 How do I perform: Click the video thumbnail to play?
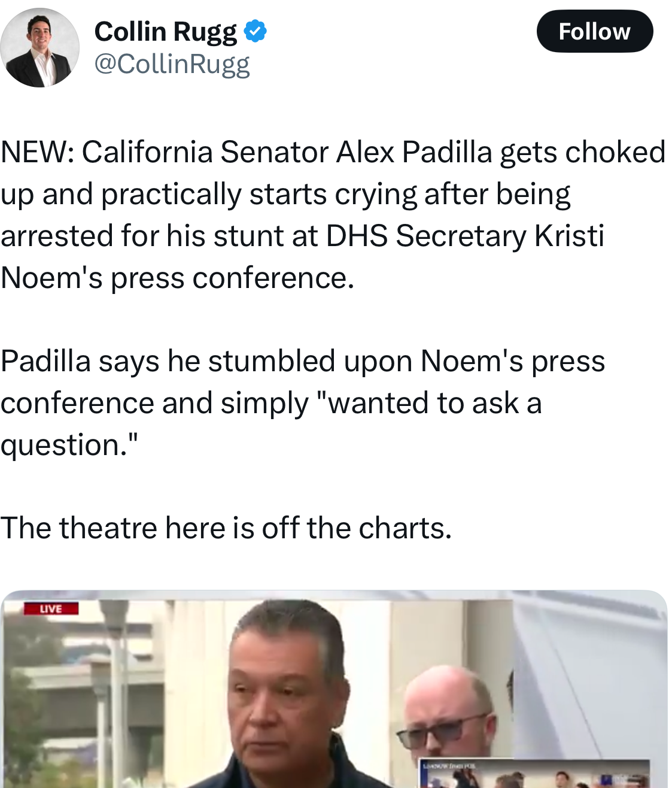click(x=334, y=689)
